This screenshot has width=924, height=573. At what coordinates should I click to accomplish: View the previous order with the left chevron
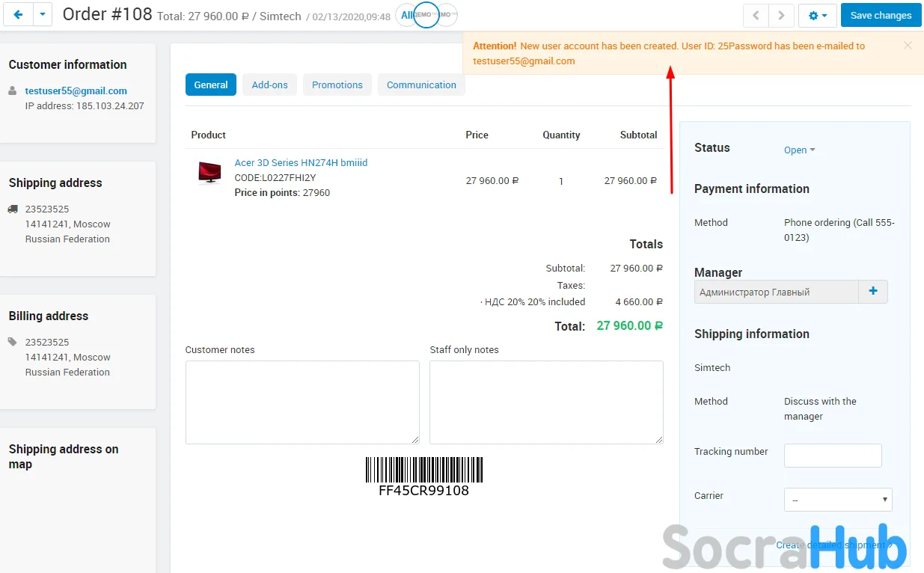pos(756,15)
